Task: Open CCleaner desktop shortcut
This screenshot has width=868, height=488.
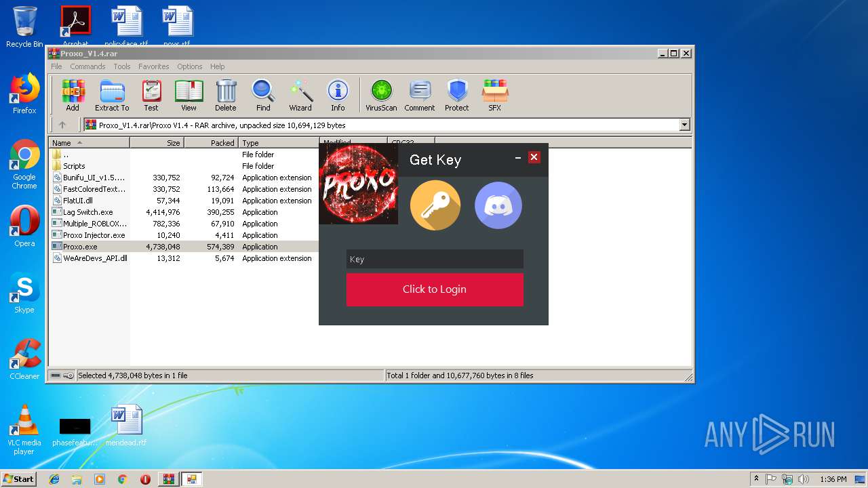Action: [x=24, y=359]
